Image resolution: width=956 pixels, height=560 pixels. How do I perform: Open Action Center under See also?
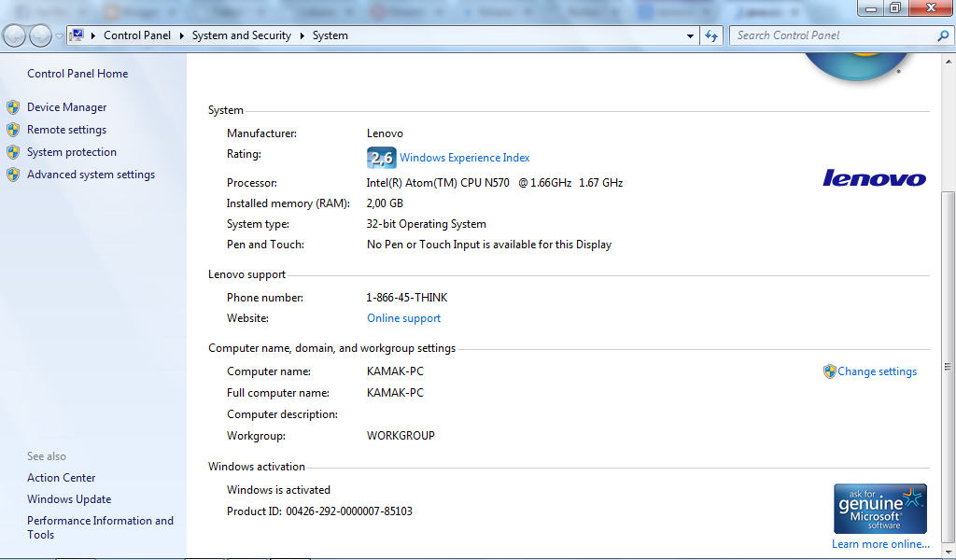pyautogui.click(x=61, y=478)
